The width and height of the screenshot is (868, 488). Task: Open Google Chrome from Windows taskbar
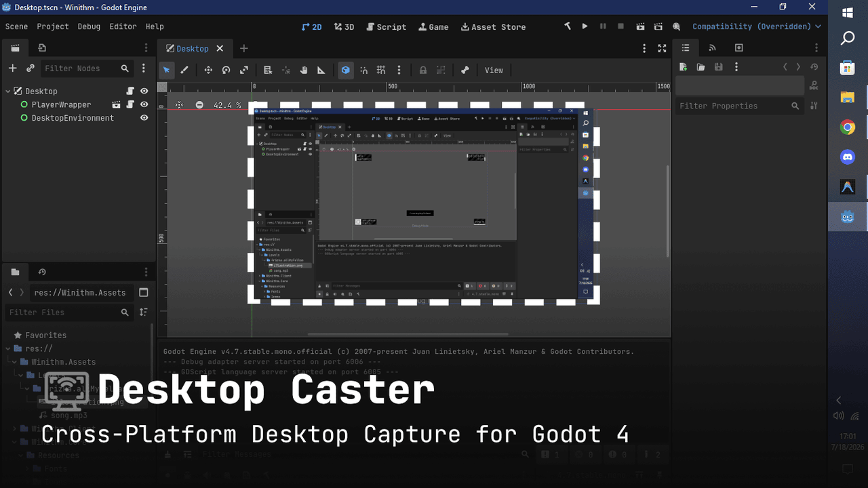(x=848, y=127)
